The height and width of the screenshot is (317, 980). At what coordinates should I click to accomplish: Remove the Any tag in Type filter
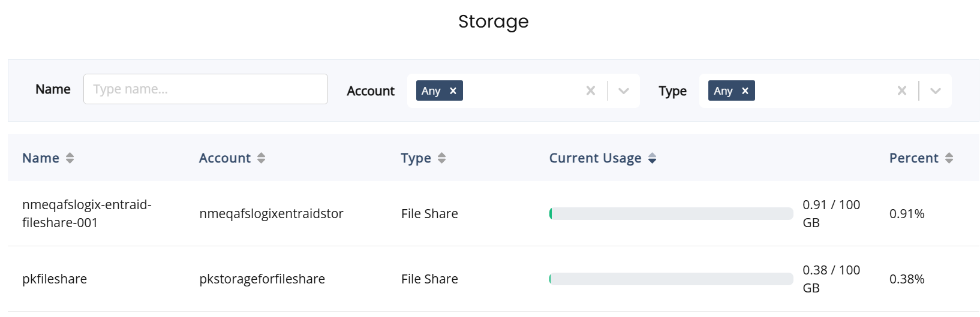[x=745, y=90]
